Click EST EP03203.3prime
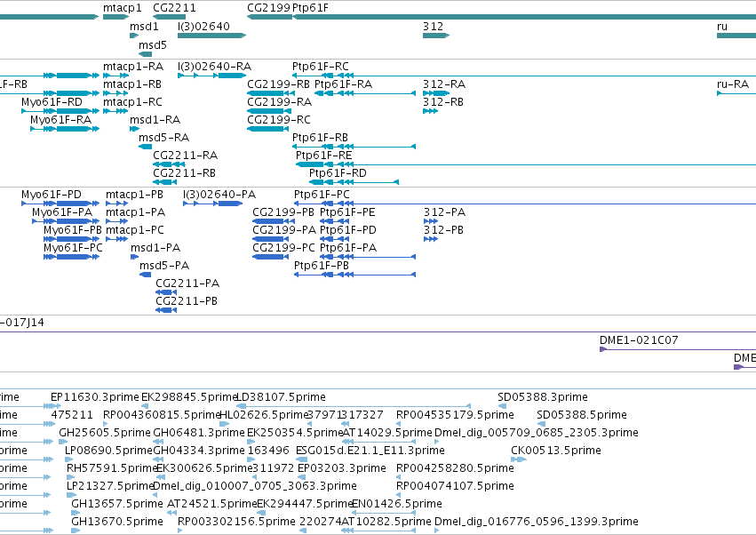The height and width of the screenshot is (535, 756). coord(342,469)
